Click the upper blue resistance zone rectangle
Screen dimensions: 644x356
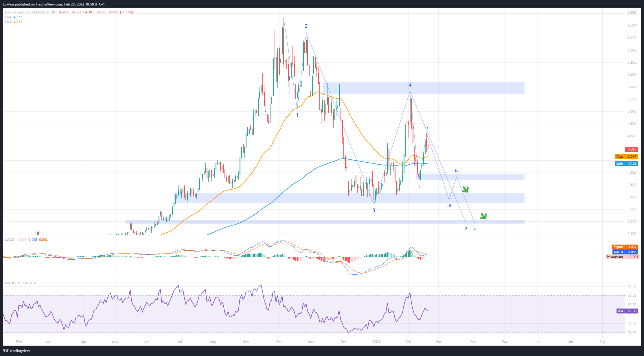463,88
